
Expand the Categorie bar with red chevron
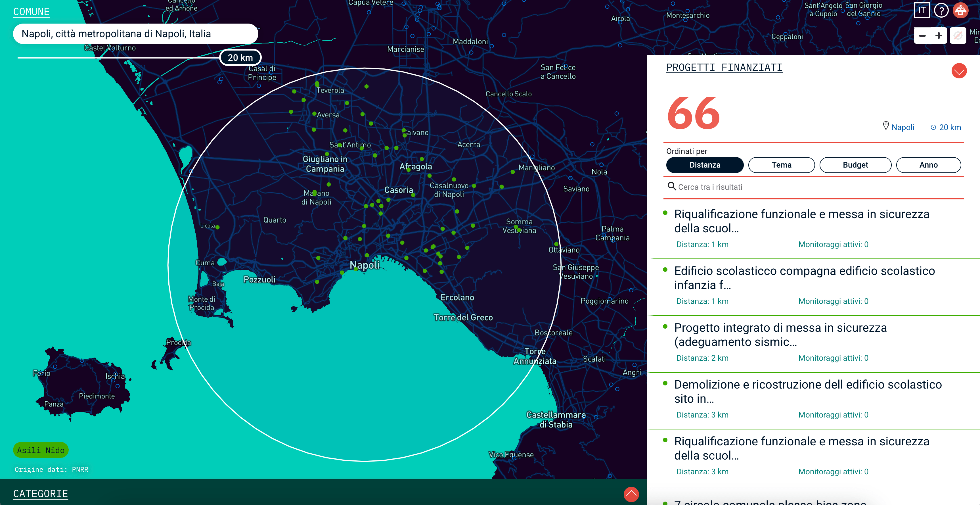click(631, 494)
